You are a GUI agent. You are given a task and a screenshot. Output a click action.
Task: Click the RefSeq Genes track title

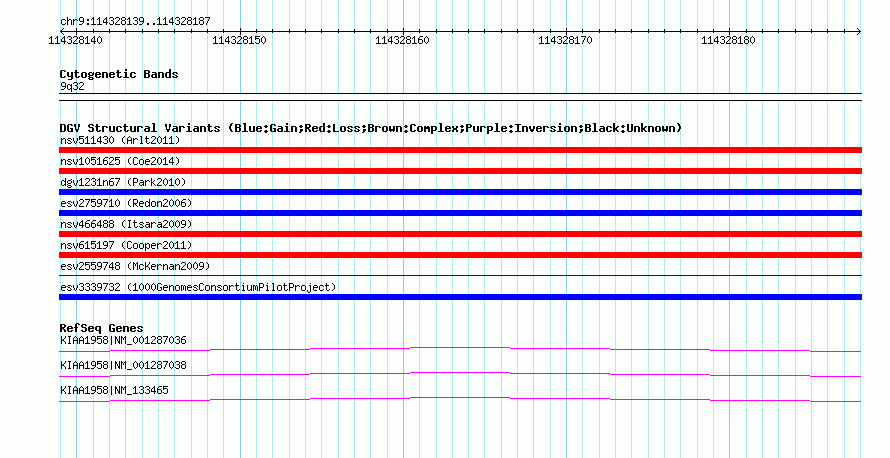tap(101, 328)
